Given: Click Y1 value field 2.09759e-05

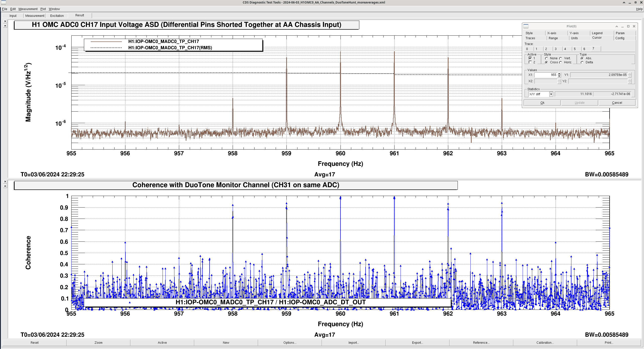Looking at the screenshot, I should tap(599, 75).
